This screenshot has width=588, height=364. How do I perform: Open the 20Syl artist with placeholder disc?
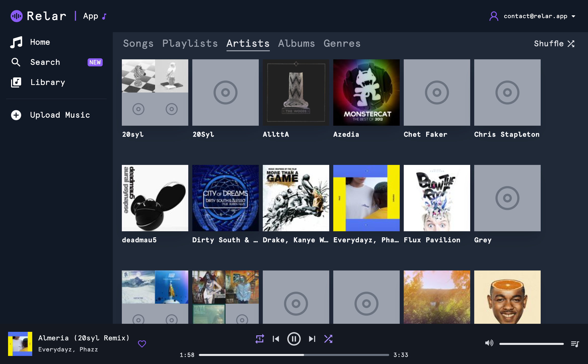click(x=226, y=93)
